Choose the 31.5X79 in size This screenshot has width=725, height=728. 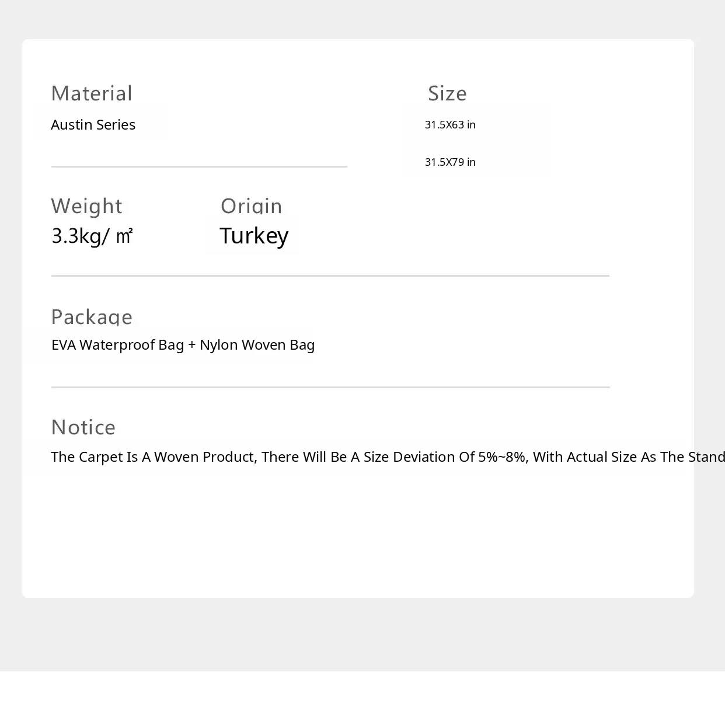click(450, 162)
